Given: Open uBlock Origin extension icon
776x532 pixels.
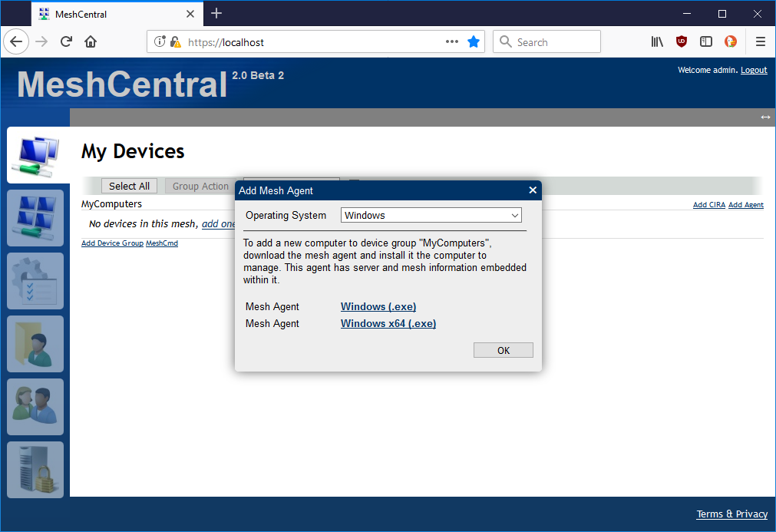Looking at the screenshot, I should [682, 41].
